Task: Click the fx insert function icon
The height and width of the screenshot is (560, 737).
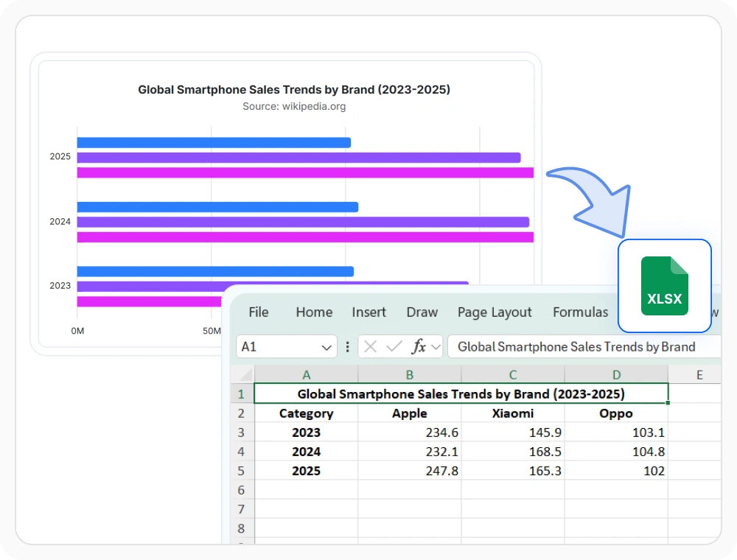Action: 419,347
